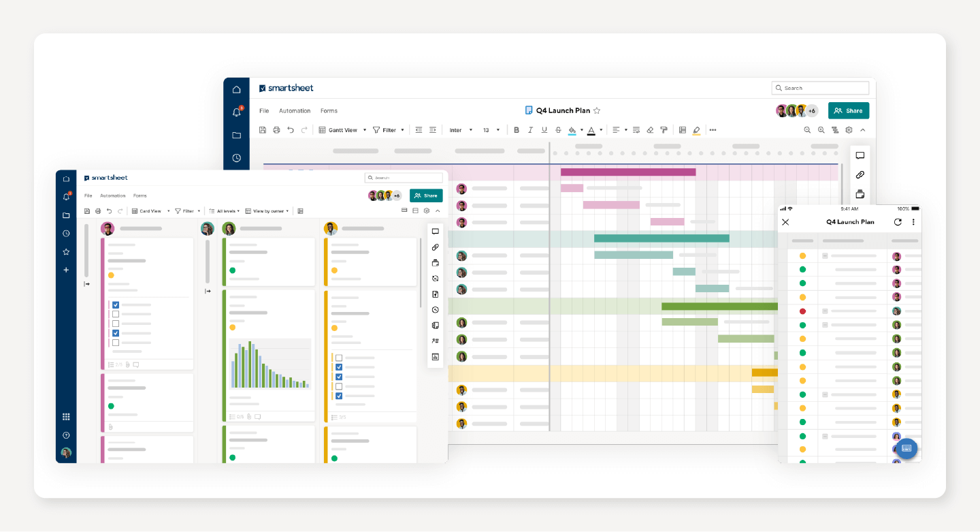Click the strikethrough formatting icon
980x532 pixels.
(x=558, y=130)
